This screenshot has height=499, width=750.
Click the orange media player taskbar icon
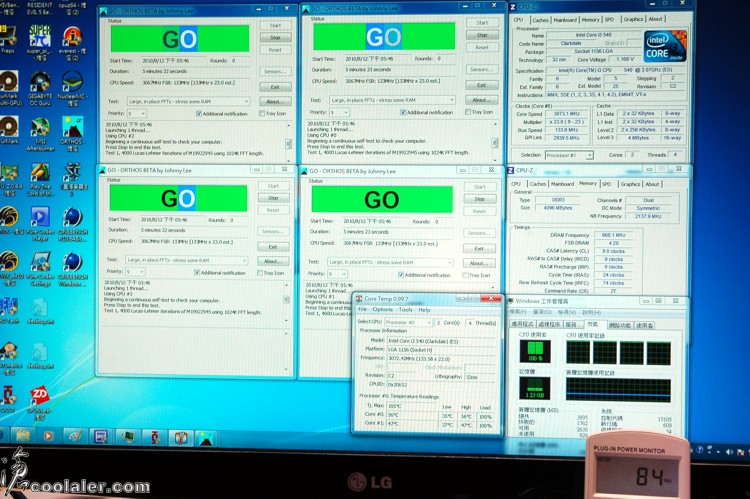coord(48,436)
